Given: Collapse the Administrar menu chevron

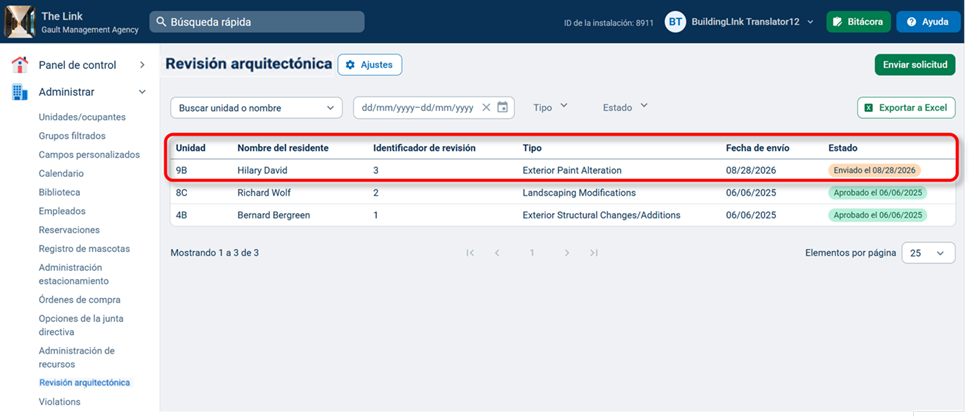Looking at the screenshot, I should (142, 92).
